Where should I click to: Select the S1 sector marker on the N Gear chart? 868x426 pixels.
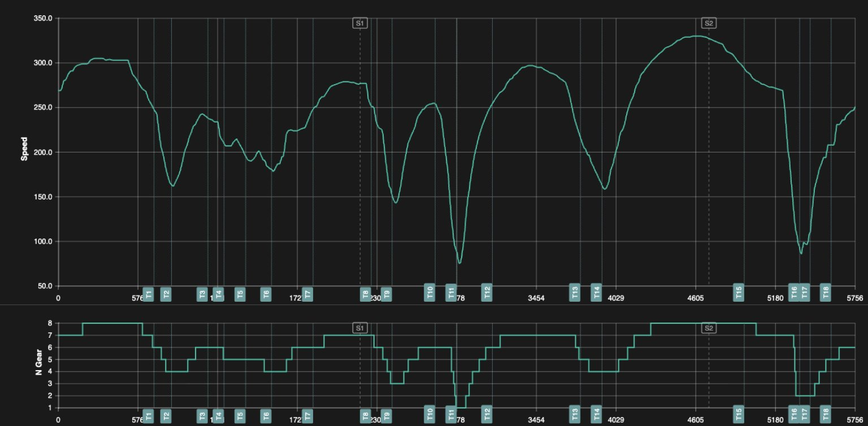pyautogui.click(x=360, y=328)
